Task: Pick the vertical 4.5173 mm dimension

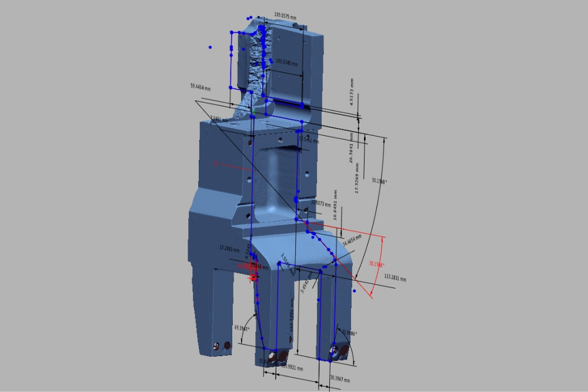Action: (352, 92)
